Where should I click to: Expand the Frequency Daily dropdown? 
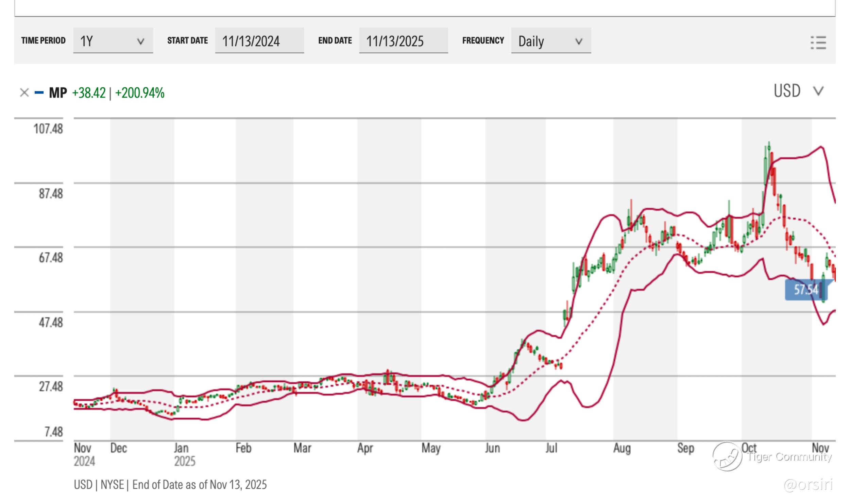point(550,41)
